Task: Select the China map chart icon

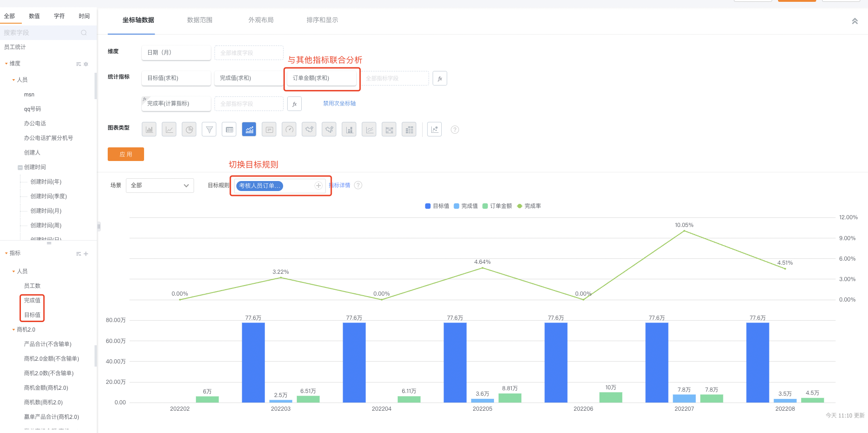Action: point(309,130)
